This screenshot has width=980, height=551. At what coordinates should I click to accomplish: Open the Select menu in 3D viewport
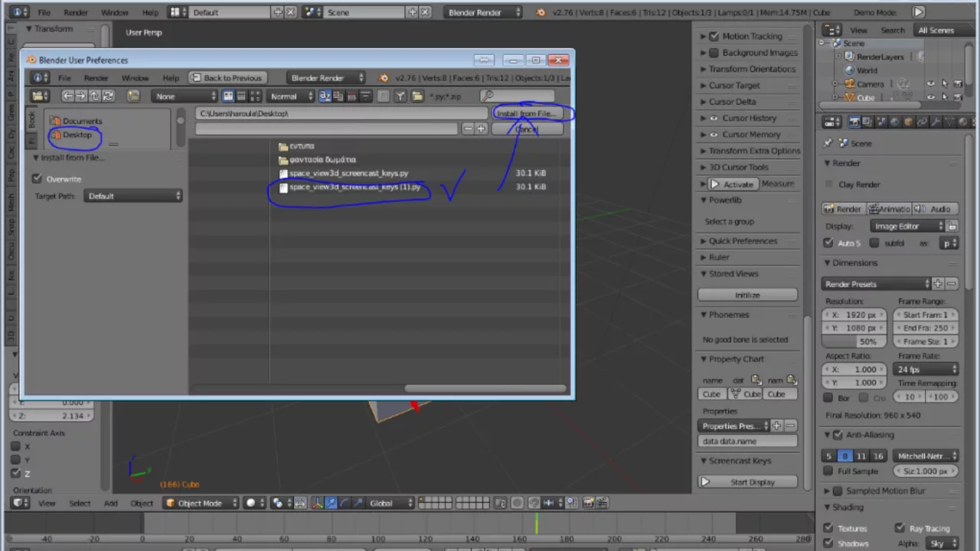pyautogui.click(x=80, y=503)
